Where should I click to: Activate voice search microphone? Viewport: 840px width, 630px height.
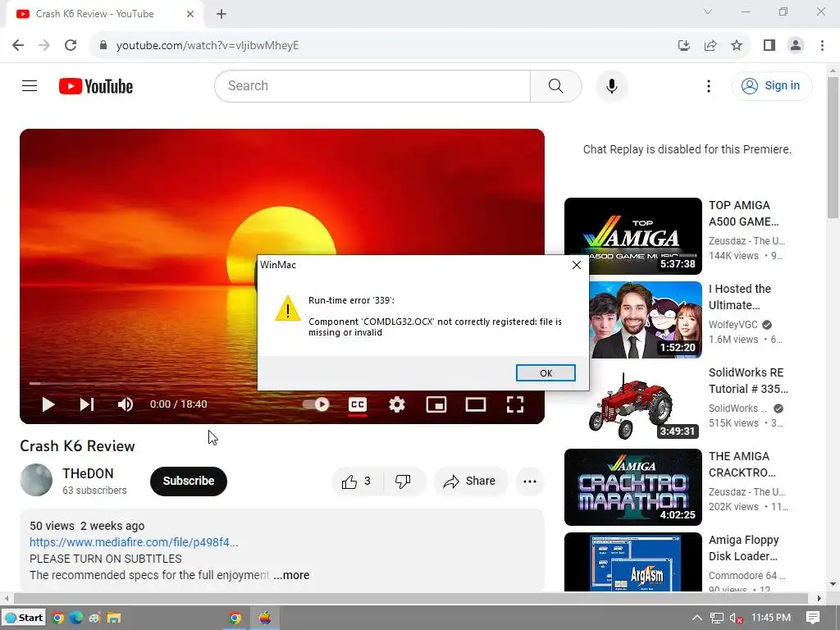coord(611,85)
